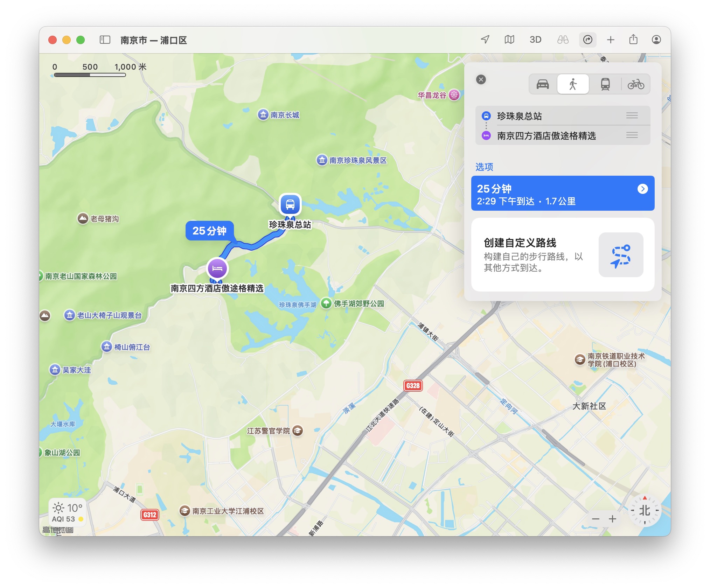
Task: Select the 25 分钟 route option
Action: (563, 193)
